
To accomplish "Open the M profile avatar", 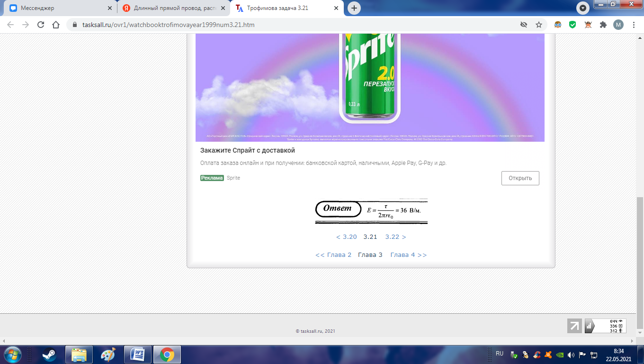I will pyautogui.click(x=618, y=25).
